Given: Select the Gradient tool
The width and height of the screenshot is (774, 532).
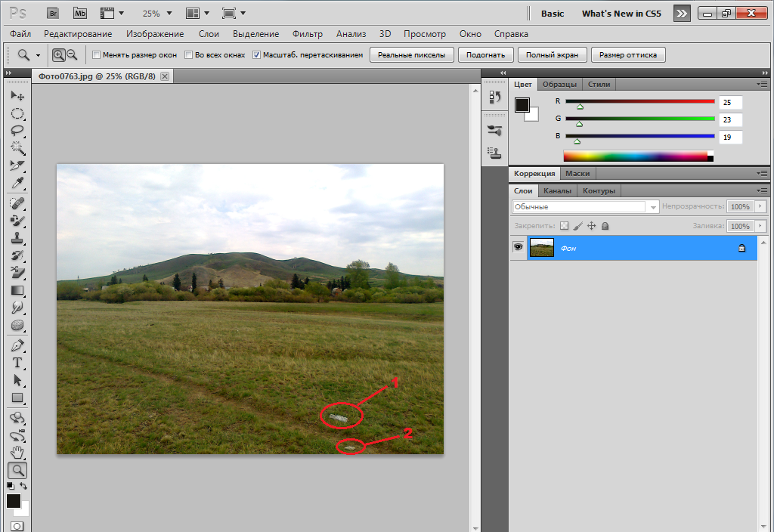Looking at the screenshot, I should click(x=17, y=290).
